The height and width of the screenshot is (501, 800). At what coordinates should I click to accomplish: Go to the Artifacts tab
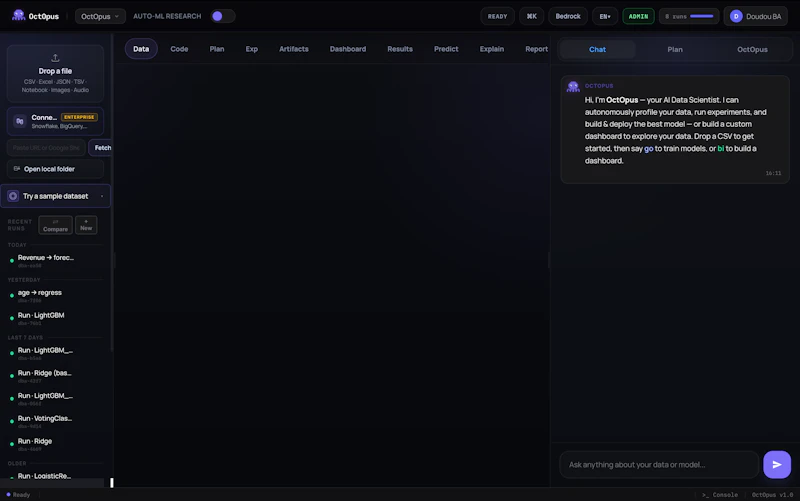coord(294,49)
